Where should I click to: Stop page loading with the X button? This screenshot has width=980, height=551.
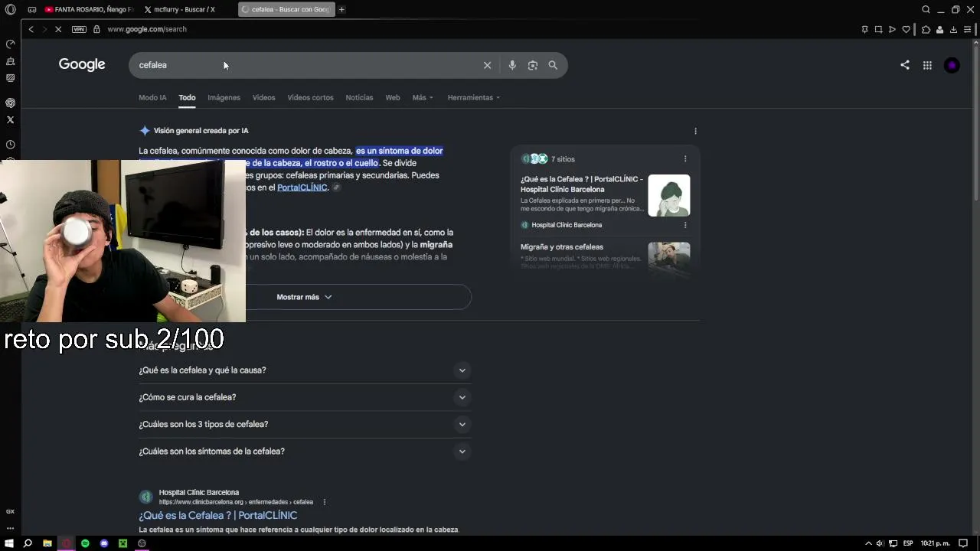(x=57, y=29)
